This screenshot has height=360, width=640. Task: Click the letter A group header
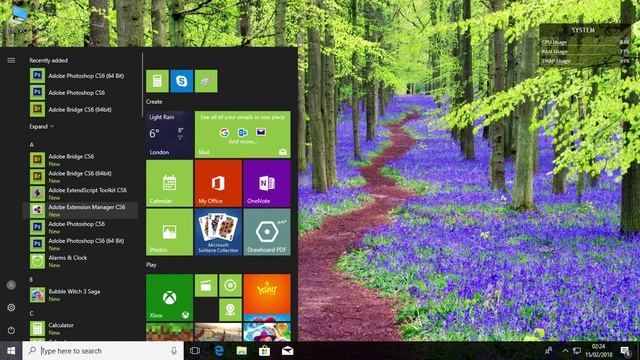point(31,144)
